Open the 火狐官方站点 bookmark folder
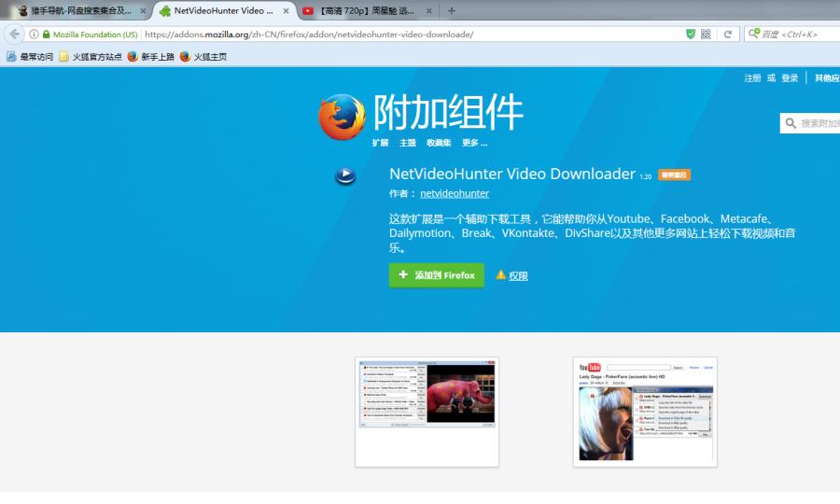This screenshot has height=504, width=840. coord(91,57)
